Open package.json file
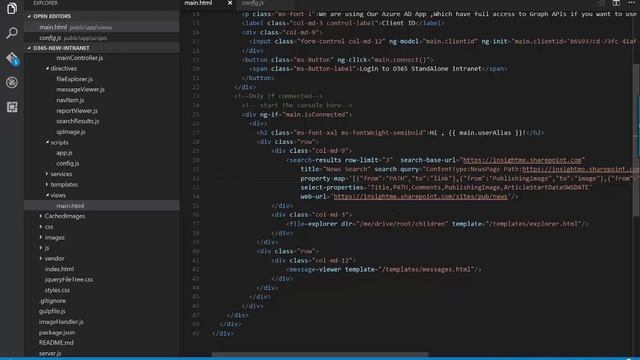Screen dimensions: 640x360 point(57,332)
